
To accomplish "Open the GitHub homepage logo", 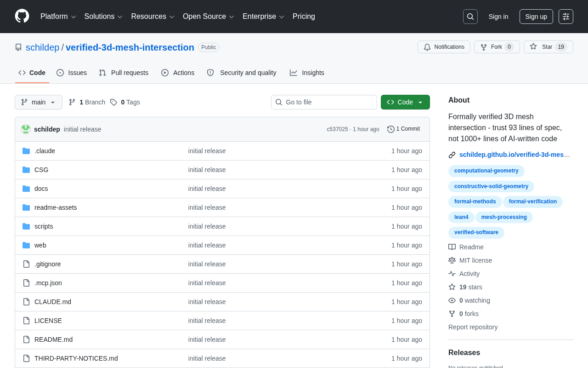I will tap(22, 16).
